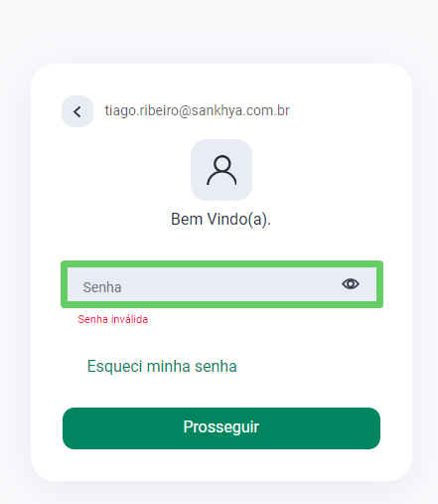Click the green Prosseguir button

coord(221,428)
